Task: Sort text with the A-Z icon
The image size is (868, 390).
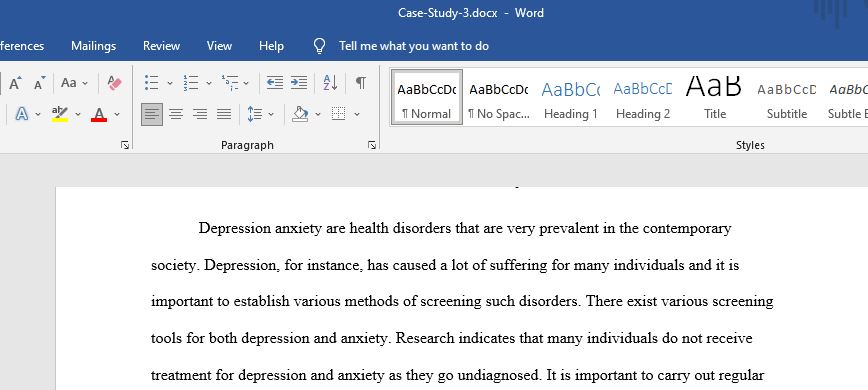Action: 330,83
